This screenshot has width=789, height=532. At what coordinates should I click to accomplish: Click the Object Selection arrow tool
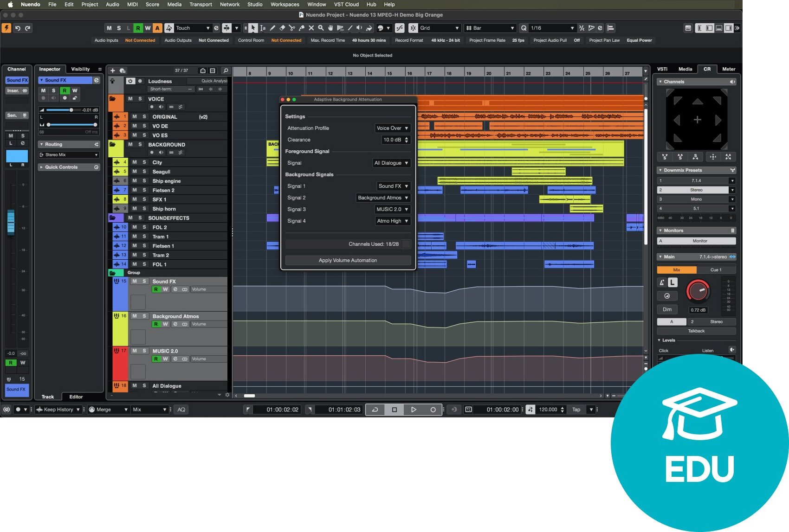point(253,28)
